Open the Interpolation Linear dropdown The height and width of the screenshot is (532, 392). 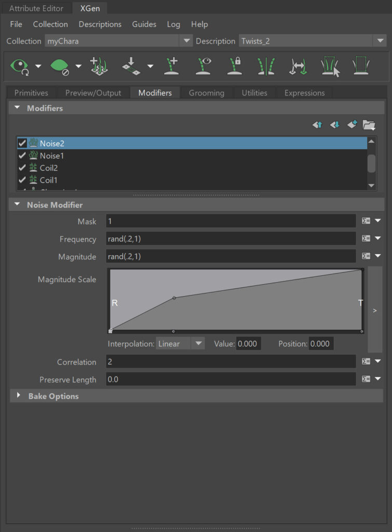[180, 344]
